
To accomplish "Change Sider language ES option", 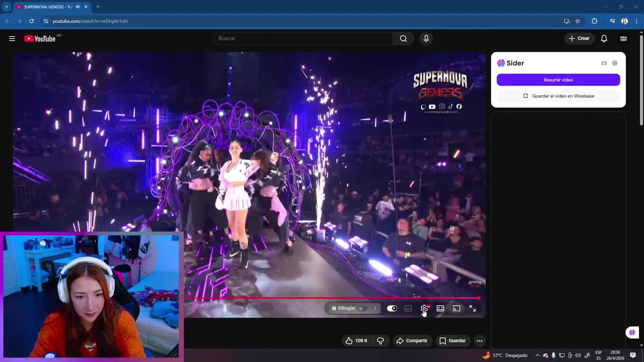I will coord(604,63).
